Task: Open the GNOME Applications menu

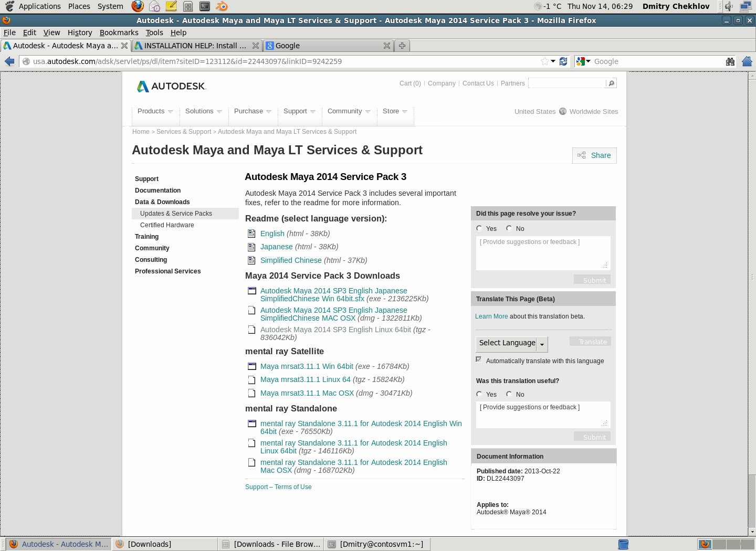Action: [x=40, y=6]
